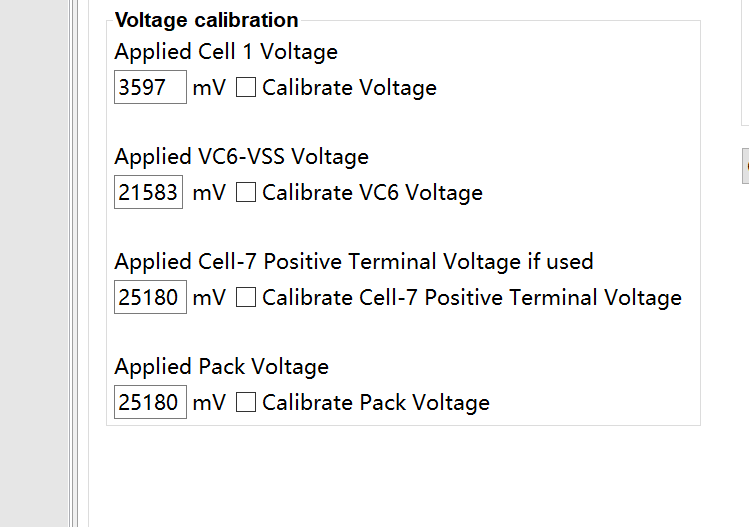Click the 'Applied Cell-7 Positive Terminal Voltage' label
This screenshot has height=527, width=749.
coord(353,262)
